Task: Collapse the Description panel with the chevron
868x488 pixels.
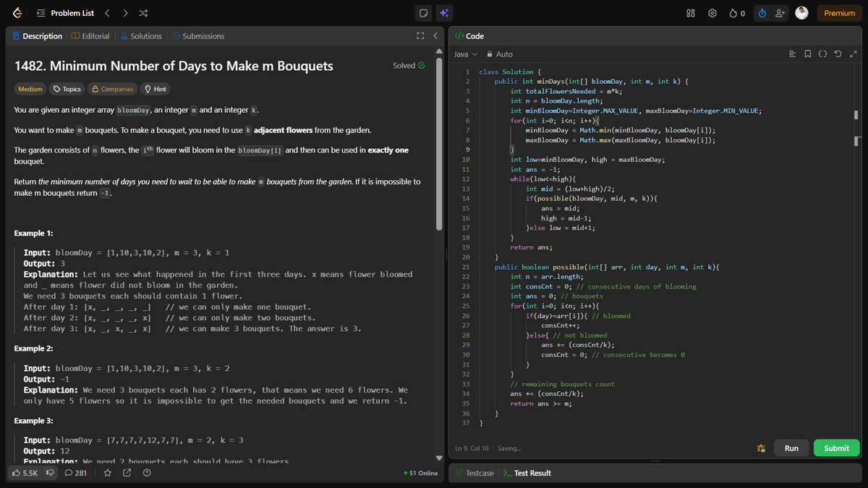Action: tap(435, 35)
